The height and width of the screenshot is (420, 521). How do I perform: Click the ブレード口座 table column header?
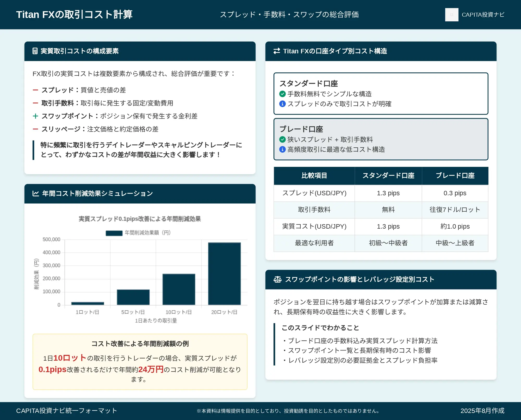coord(455,176)
